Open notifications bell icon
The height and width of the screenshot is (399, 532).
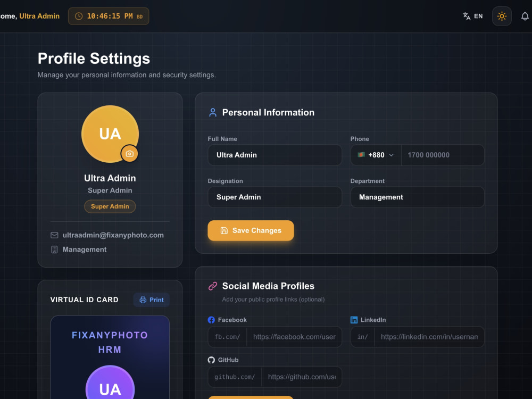(x=525, y=16)
